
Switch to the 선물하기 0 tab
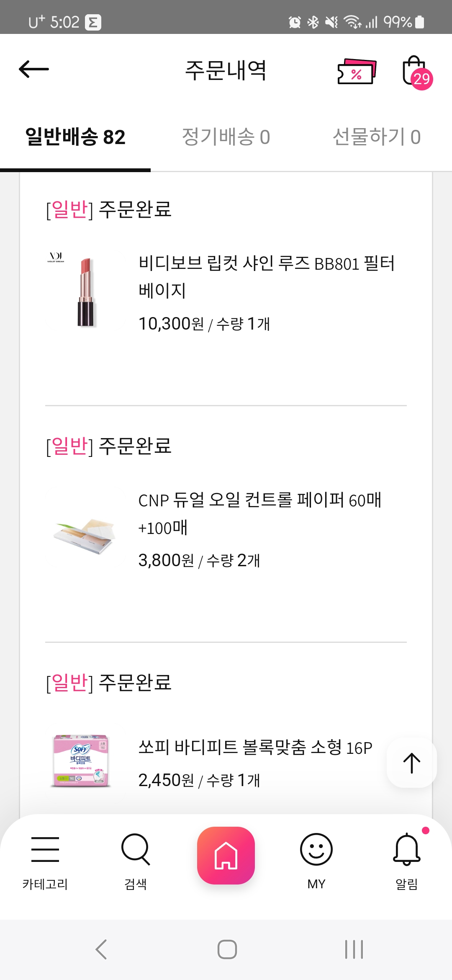377,137
